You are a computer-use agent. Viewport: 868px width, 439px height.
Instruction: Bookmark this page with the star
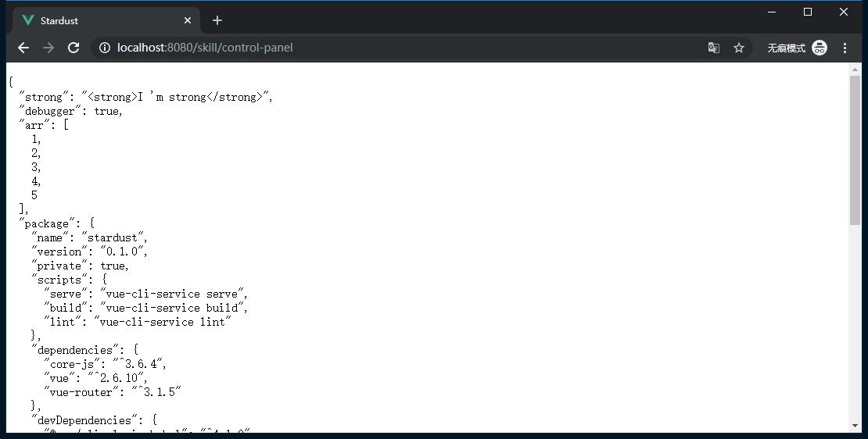tap(739, 48)
